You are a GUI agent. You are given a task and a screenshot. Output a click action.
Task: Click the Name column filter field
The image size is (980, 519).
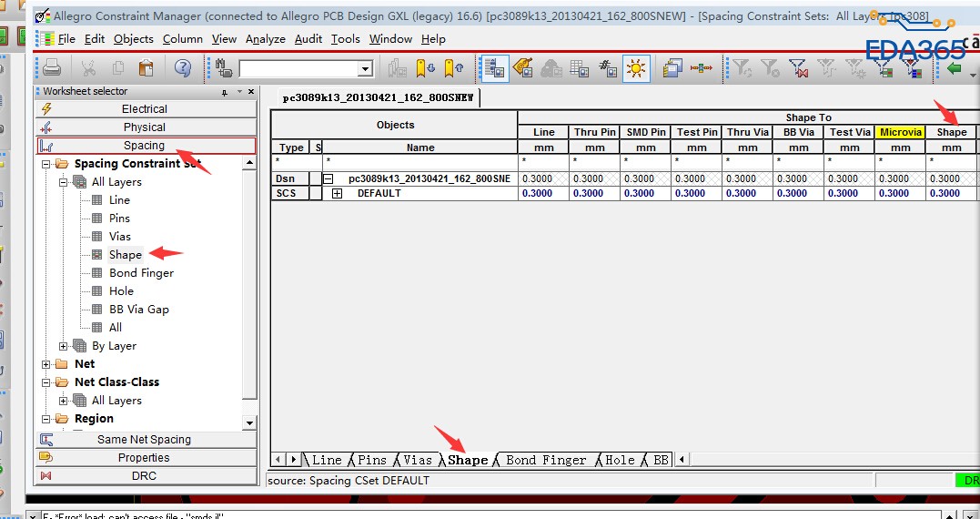point(420,161)
